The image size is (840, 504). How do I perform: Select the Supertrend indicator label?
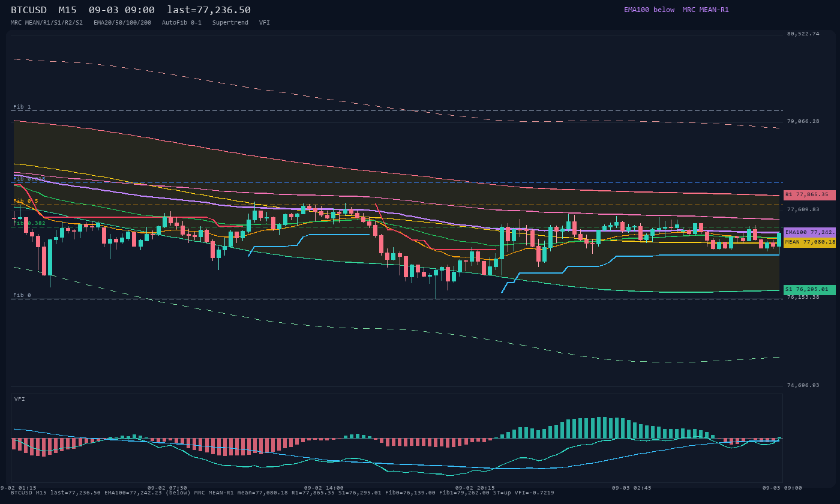230,23
